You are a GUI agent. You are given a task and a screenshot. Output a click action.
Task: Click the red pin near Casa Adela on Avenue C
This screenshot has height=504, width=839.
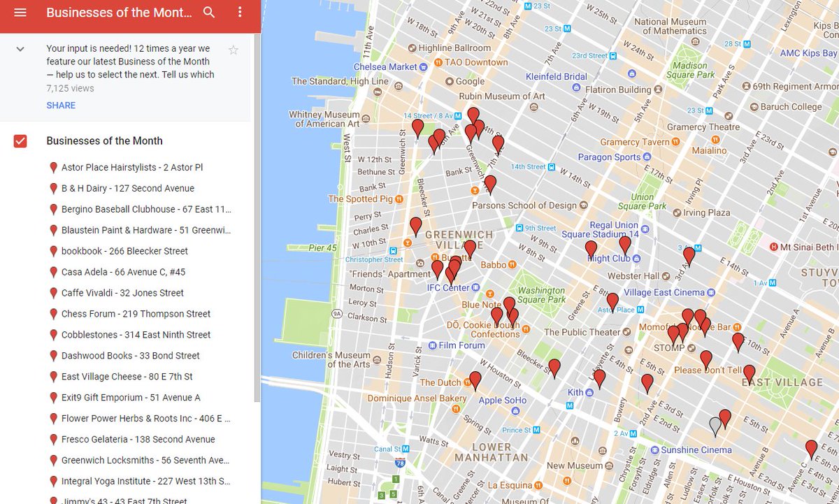click(x=811, y=449)
